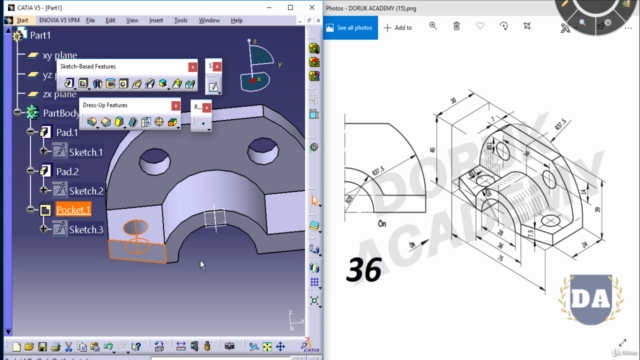Click the Print icon in bottom toolbar
Screen dimensions: 640x360
coord(56,347)
